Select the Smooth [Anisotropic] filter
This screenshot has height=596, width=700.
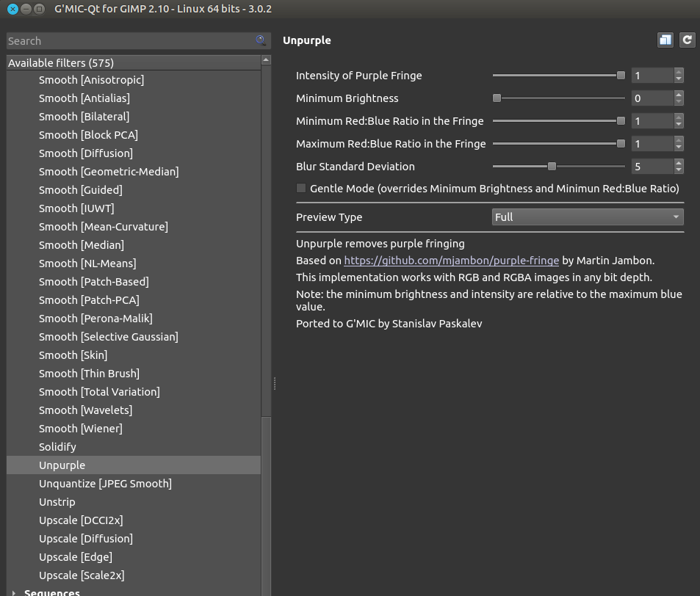click(134, 80)
